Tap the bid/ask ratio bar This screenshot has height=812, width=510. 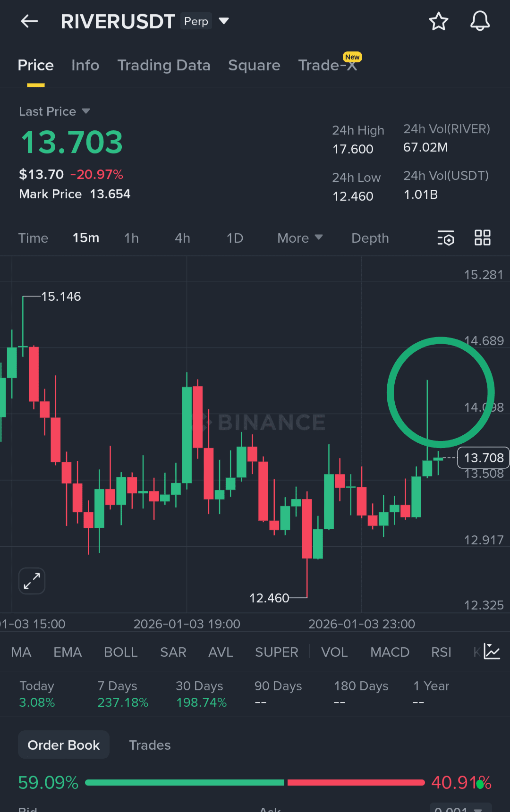click(x=255, y=782)
